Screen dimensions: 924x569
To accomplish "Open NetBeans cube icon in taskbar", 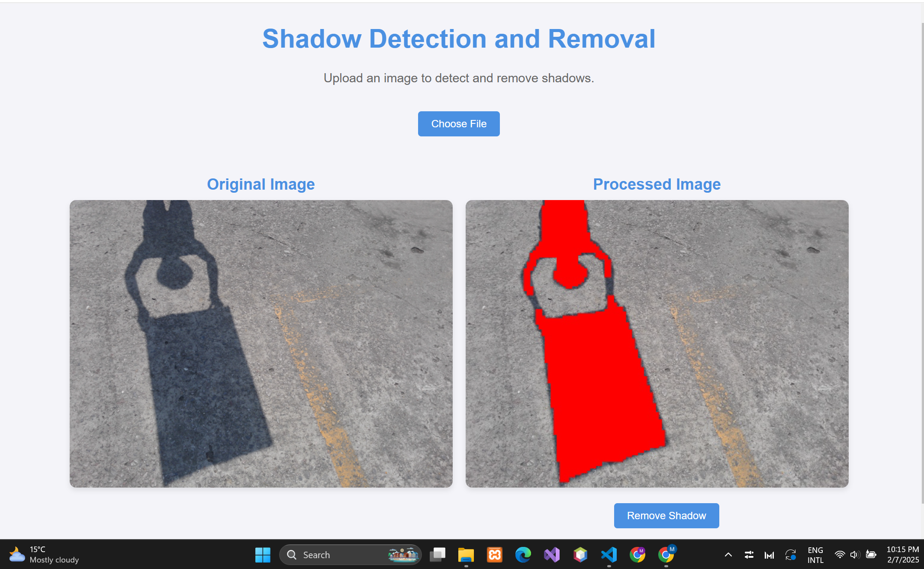I will [x=580, y=555].
